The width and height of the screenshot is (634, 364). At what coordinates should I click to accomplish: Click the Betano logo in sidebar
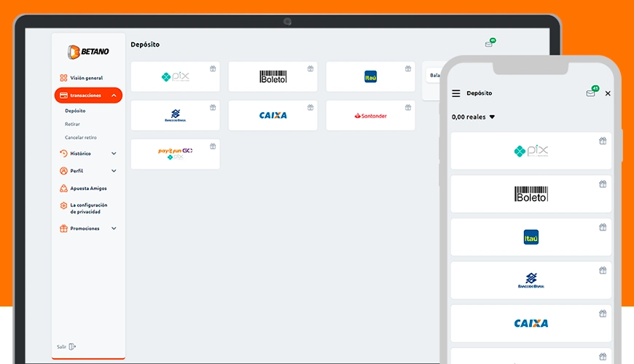[x=88, y=52]
